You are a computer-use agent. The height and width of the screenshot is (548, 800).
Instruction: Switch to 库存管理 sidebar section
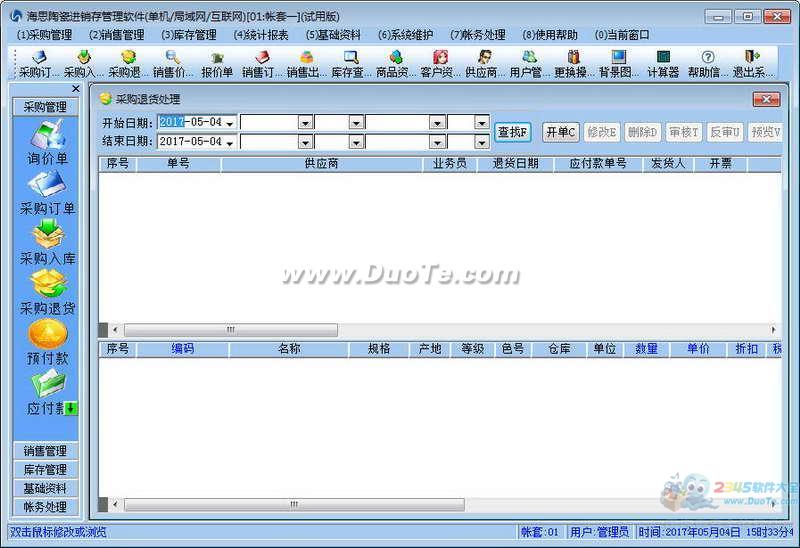point(45,469)
